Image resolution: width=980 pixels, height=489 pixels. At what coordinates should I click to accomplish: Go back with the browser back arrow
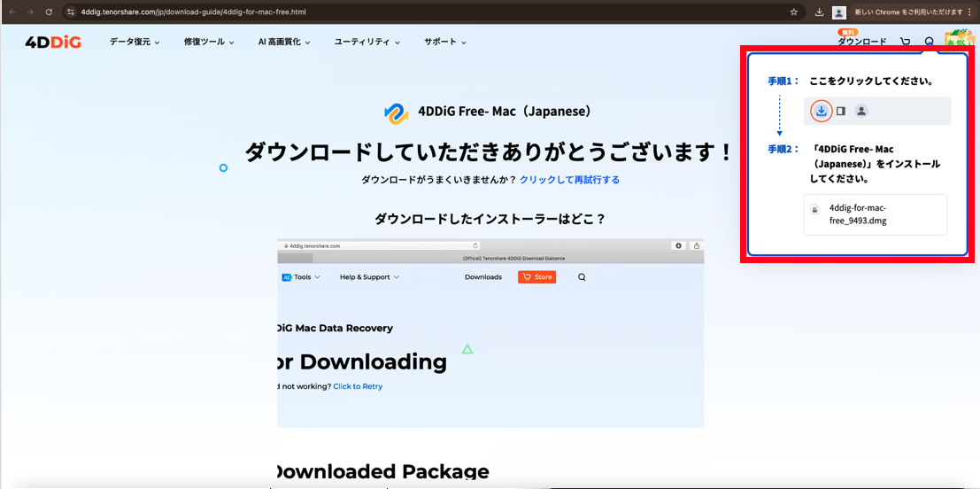[12, 12]
